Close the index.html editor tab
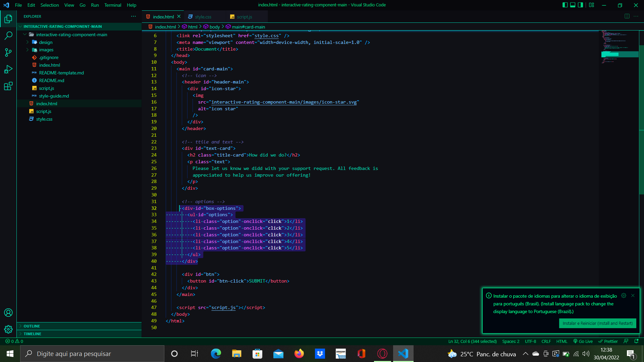The height and width of the screenshot is (362, 644). click(179, 16)
